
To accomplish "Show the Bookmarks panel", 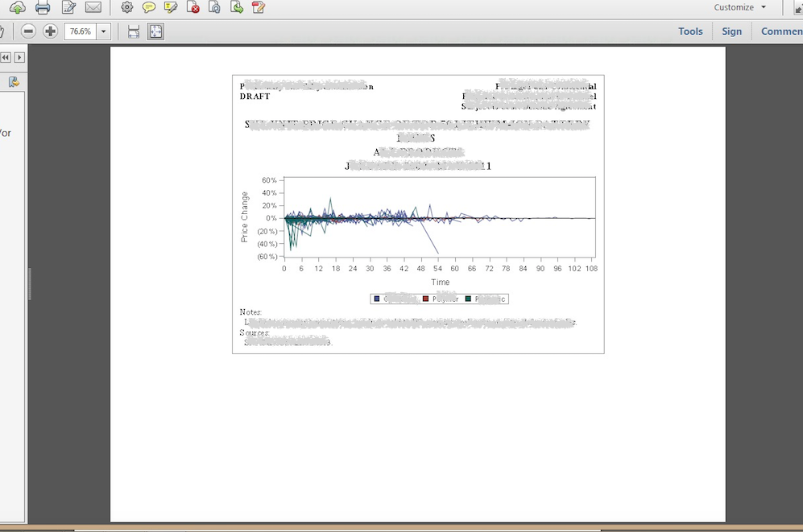I will pyautogui.click(x=12, y=81).
